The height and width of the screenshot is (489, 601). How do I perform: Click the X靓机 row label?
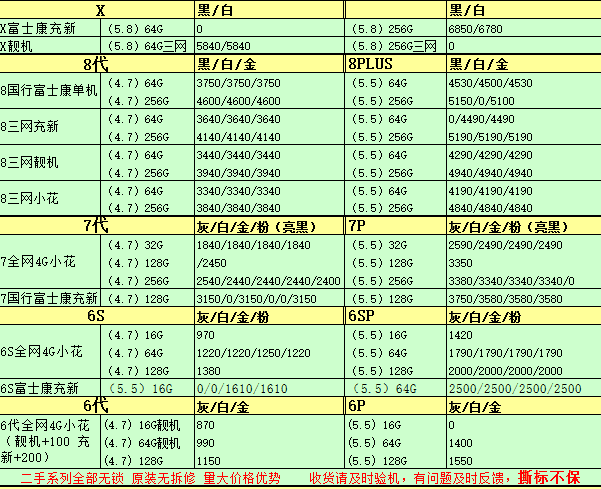50,46
